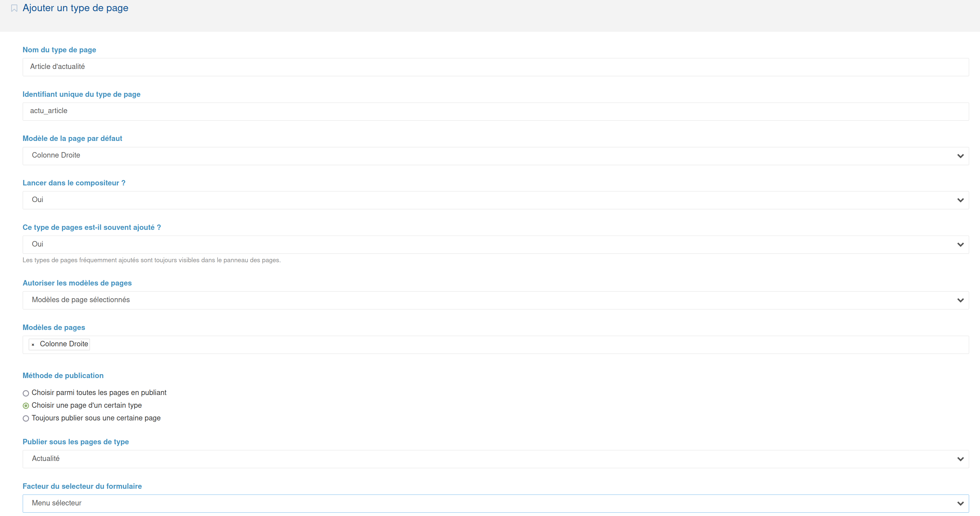The width and height of the screenshot is (980, 516).
Task: Click the chevron arrow of Publier sous les pages de type
Action: click(x=960, y=459)
